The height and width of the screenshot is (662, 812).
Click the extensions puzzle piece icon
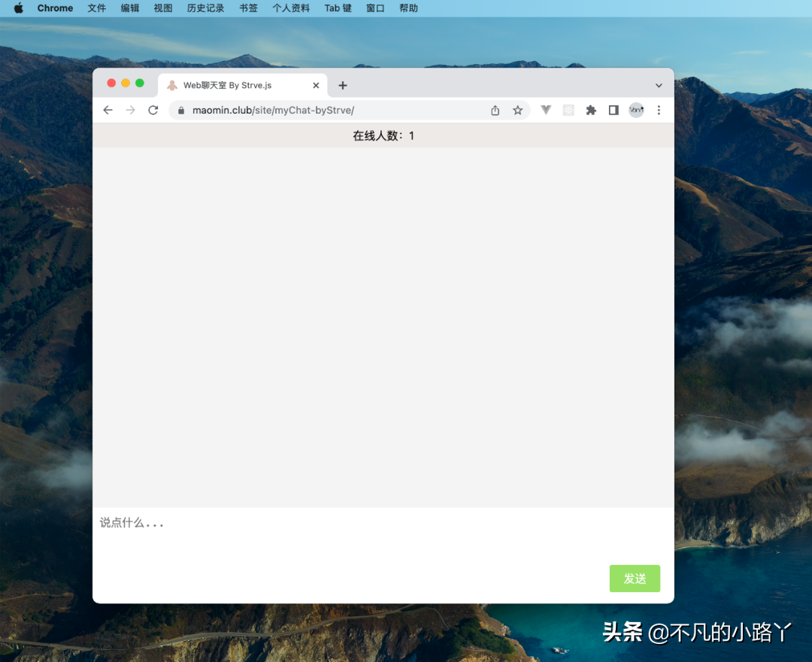(591, 110)
